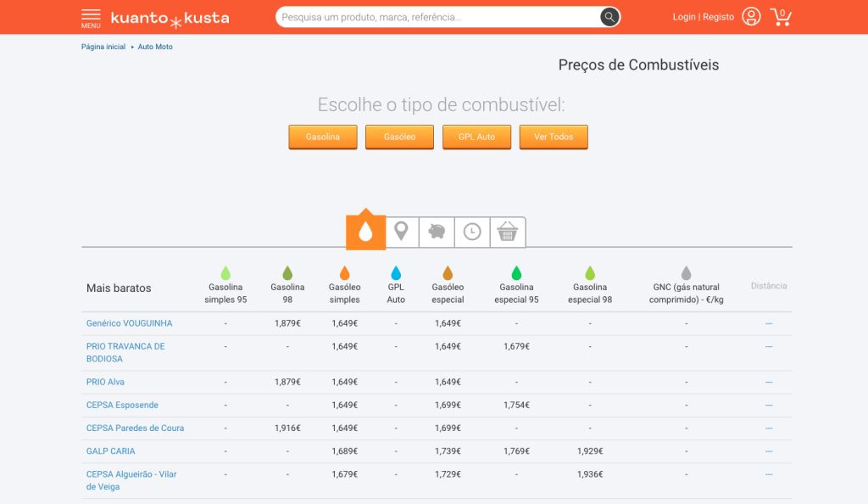
Task: Click the 1,936€ price in CEPSA Algueirão row
Action: click(x=590, y=474)
